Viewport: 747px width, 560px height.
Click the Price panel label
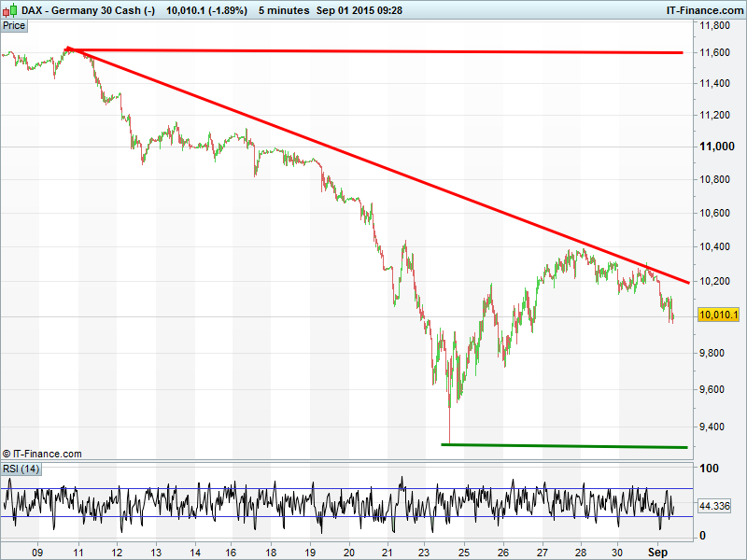(14, 25)
